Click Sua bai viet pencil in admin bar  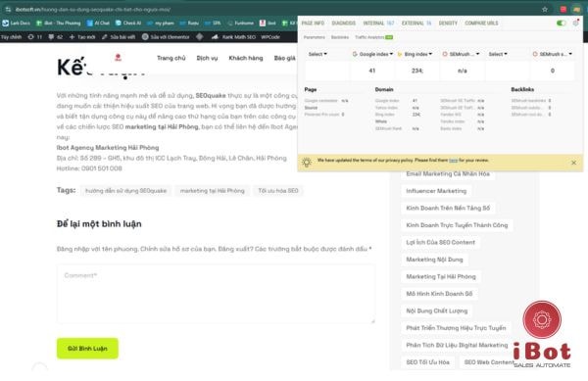coord(119,36)
